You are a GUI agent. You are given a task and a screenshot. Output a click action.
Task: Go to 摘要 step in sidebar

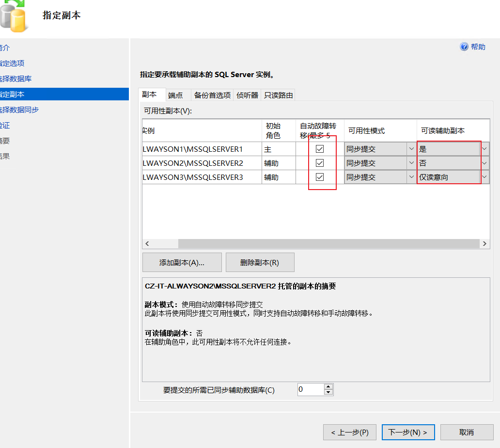click(x=5, y=141)
